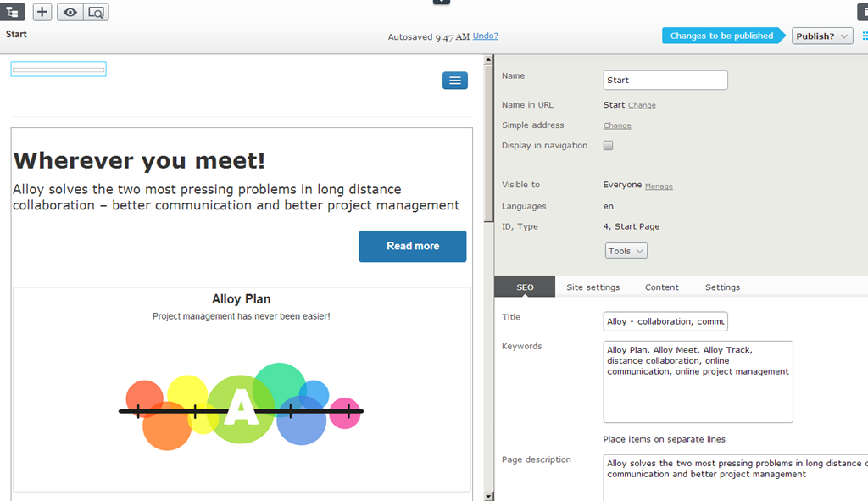This screenshot has width=868, height=501.
Task: Expand the top center pull-down handle
Action: 441,3
